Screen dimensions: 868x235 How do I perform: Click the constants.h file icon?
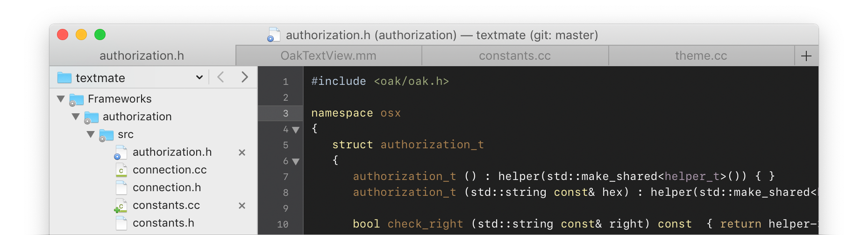point(121,223)
